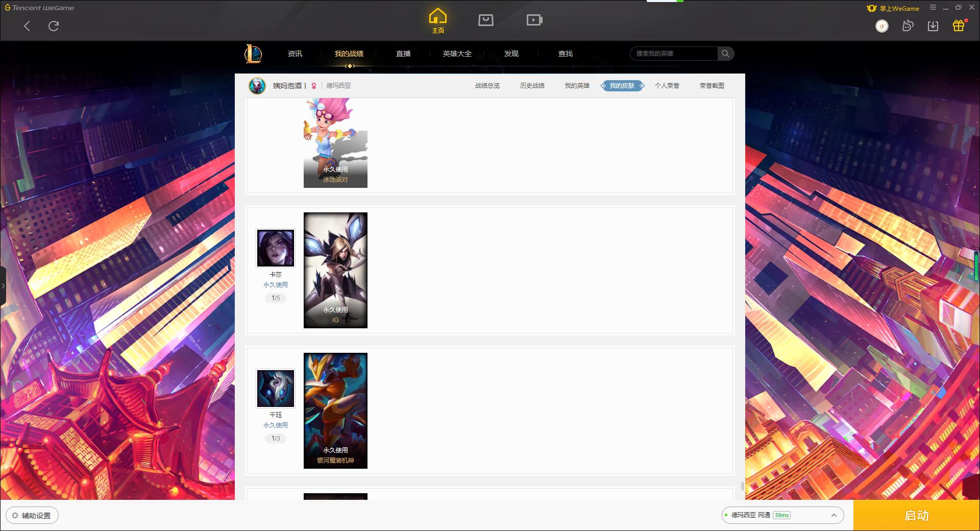Viewport: 980px width, 531px height.
Task: Open the gift box icon
Action: [959, 26]
